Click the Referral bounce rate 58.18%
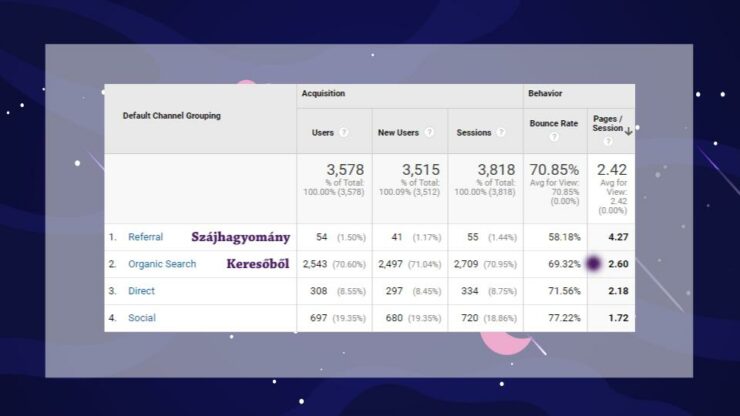The width and height of the screenshot is (740, 416). [564, 237]
